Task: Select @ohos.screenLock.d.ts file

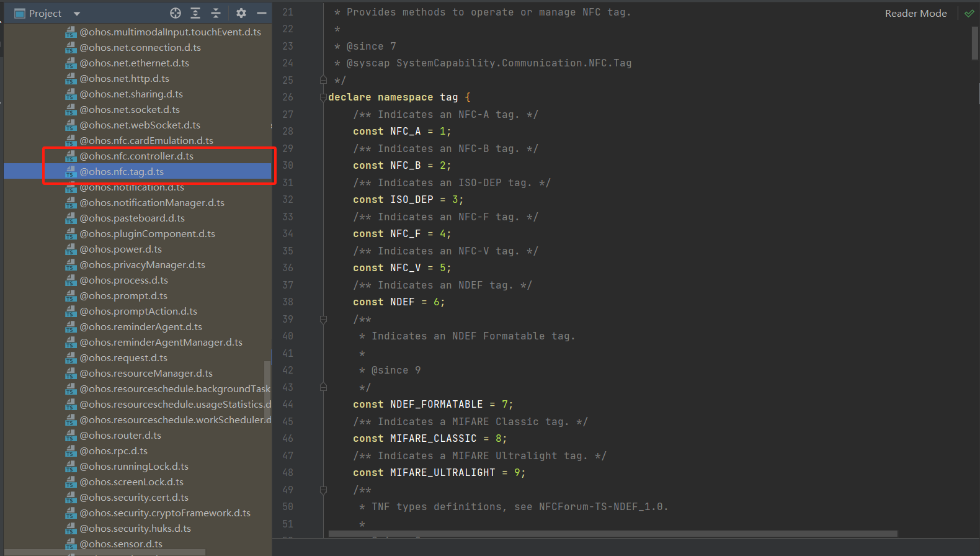Action: (x=131, y=482)
